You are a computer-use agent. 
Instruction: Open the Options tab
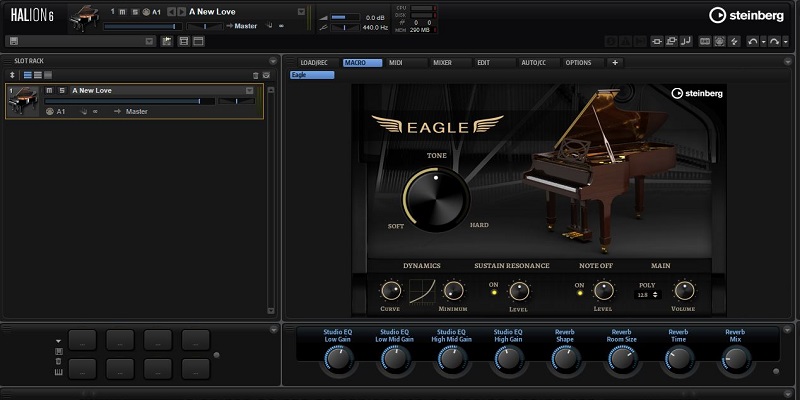point(578,62)
